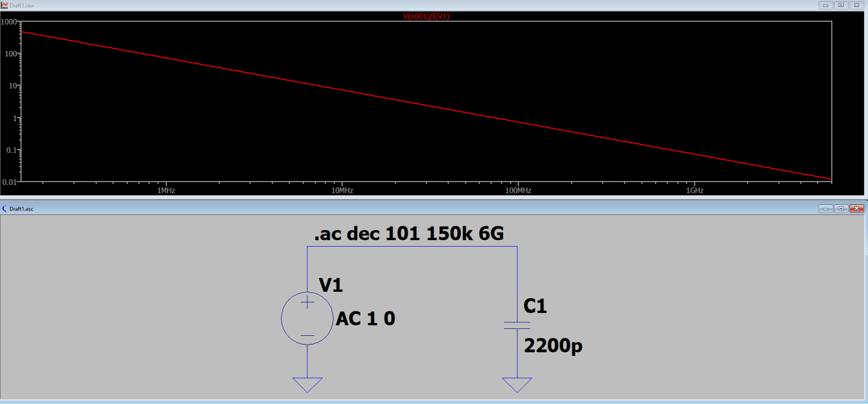868x404 pixels.
Task: Click the AC 1 0 source value text
Action: [x=364, y=318]
